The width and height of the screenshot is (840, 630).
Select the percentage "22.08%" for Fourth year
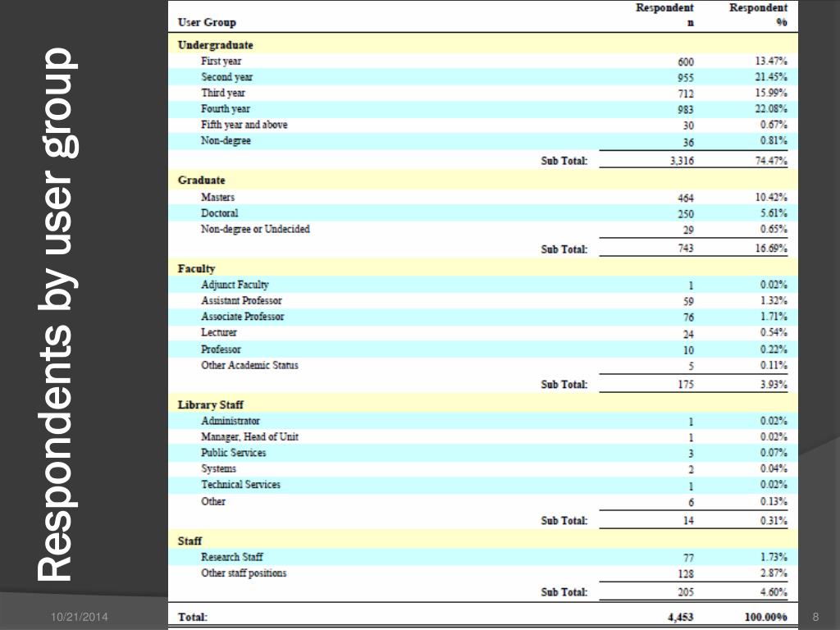click(x=771, y=109)
